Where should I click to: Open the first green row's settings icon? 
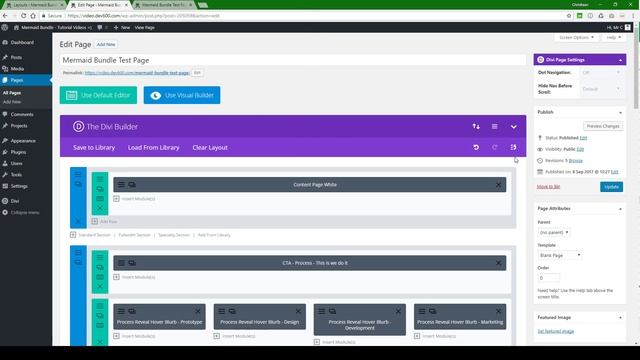pos(100,179)
